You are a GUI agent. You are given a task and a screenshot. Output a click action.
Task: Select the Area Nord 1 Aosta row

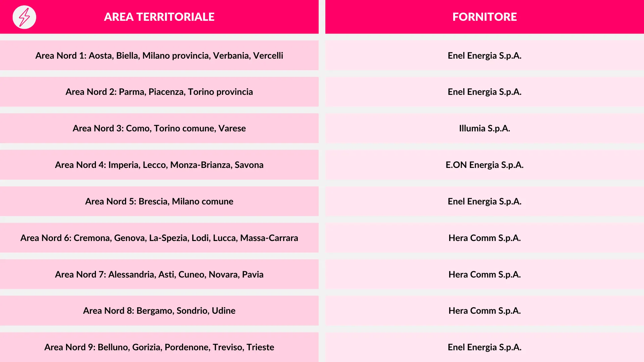pos(159,56)
